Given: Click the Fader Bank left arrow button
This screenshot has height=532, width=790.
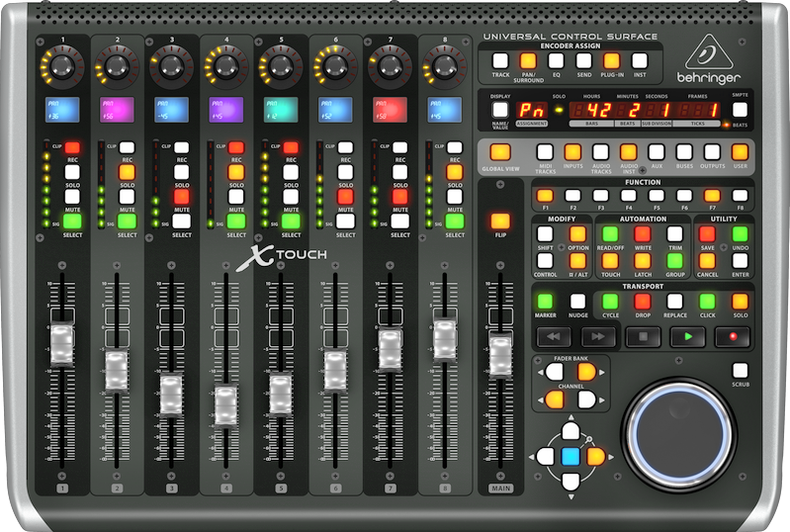Looking at the screenshot, I should [555, 372].
